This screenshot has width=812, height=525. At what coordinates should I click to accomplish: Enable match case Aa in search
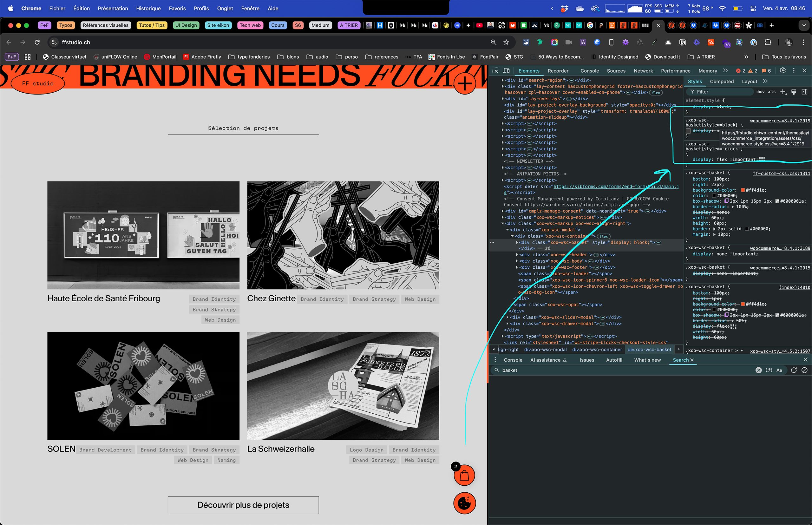click(779, 370)
